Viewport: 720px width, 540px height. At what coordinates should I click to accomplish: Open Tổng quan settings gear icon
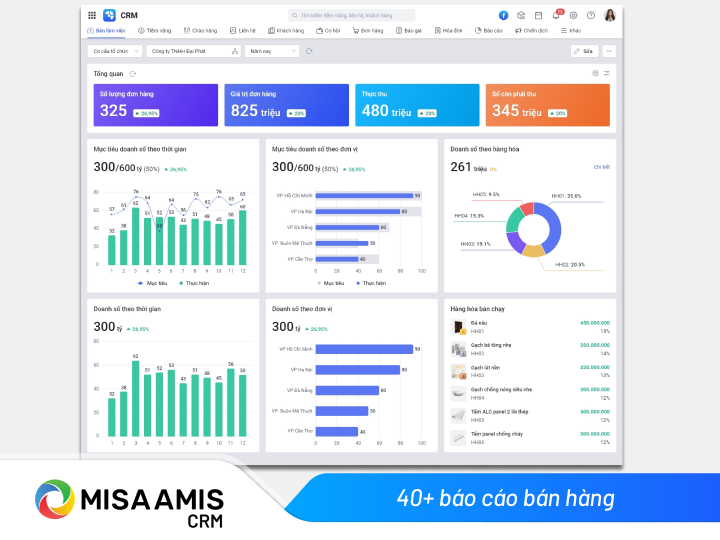click(x=595, y=73)
